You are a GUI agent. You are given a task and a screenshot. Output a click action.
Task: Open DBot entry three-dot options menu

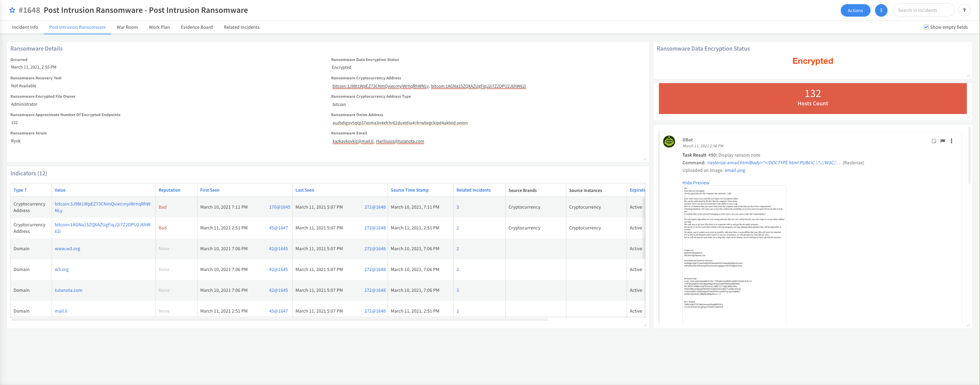pyautogui.click(x=951, y=141)
